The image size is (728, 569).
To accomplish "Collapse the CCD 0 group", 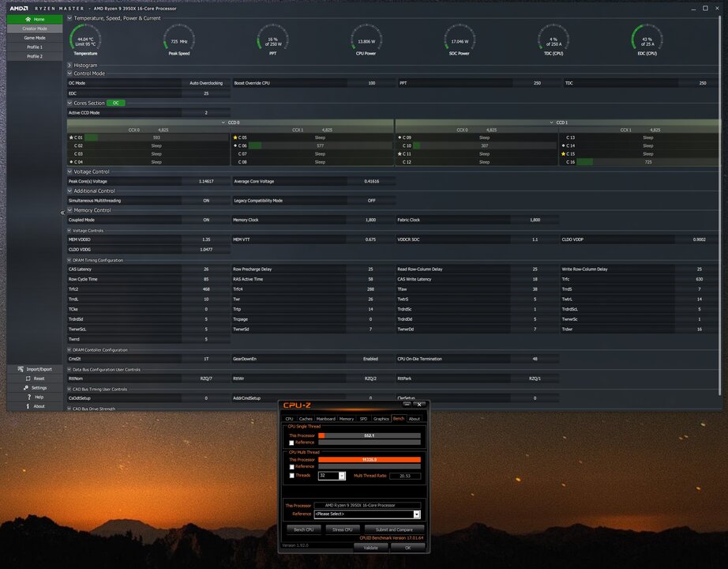I will pyautogui.click(x=223, y=122).
